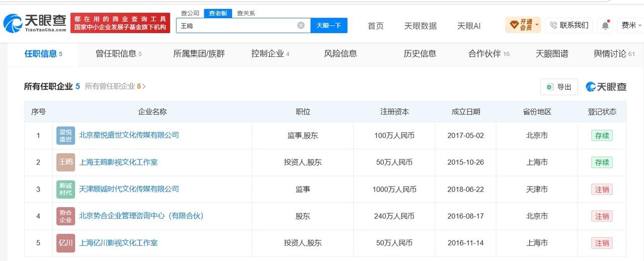
Task: Click the 职位 column header
Action: pos(303,112)
